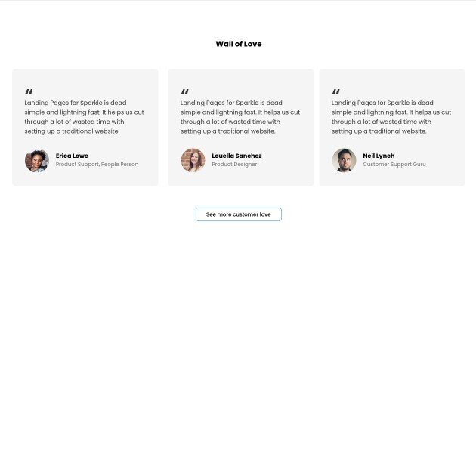Click the Neil Lynch name text
476x453 pixels.
[x=379, y=156]
